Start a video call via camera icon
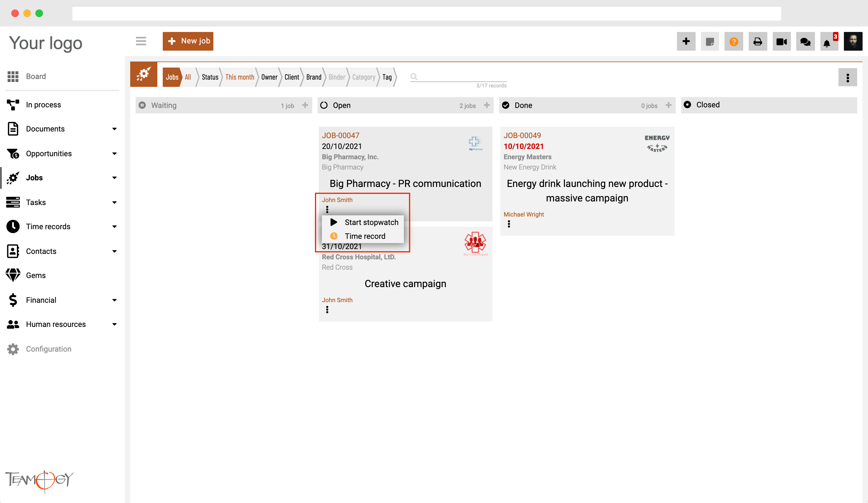Image resolution: width=868 pixels, height=503 pixels. coord(782,41)
